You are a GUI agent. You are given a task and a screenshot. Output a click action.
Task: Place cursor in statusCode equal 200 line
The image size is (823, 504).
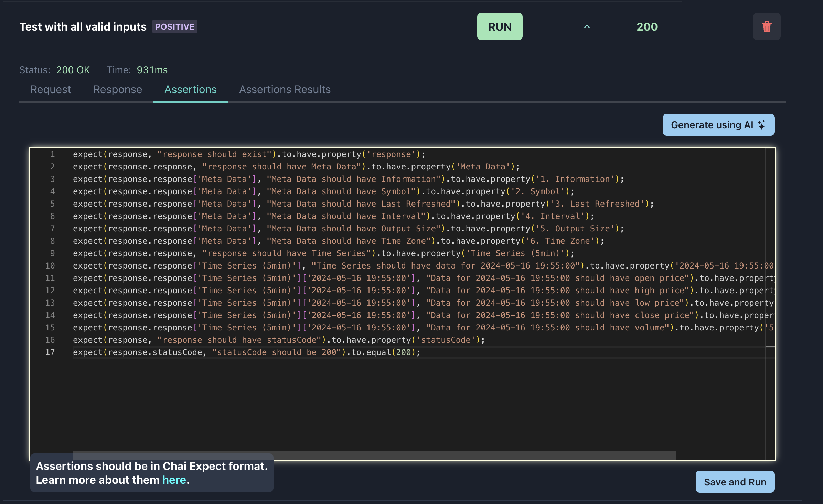click(246, 352)
